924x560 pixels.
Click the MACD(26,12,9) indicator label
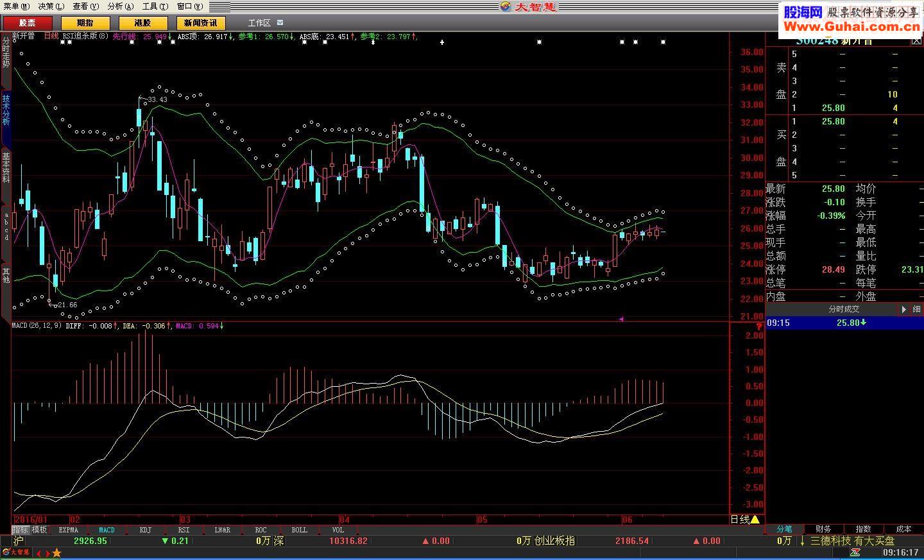37,326
